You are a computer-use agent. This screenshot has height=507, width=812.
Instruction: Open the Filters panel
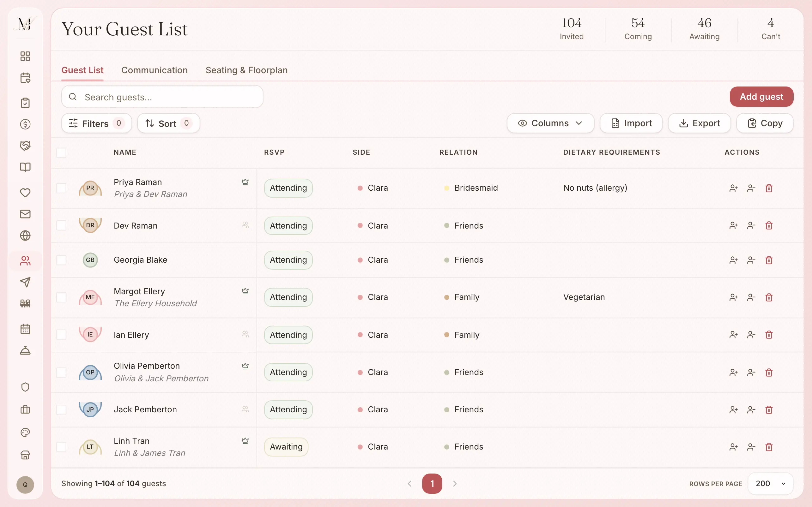[x=96, y=123]
